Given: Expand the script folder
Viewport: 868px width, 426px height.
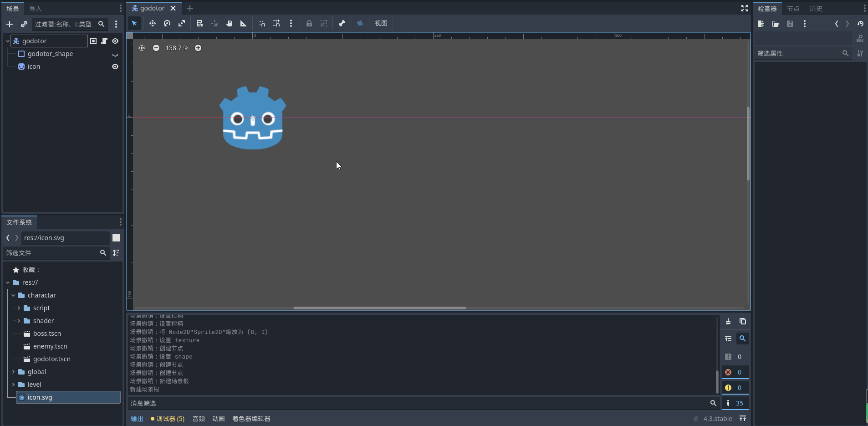Looking at the screenshot, I should (x=19, y=308).
